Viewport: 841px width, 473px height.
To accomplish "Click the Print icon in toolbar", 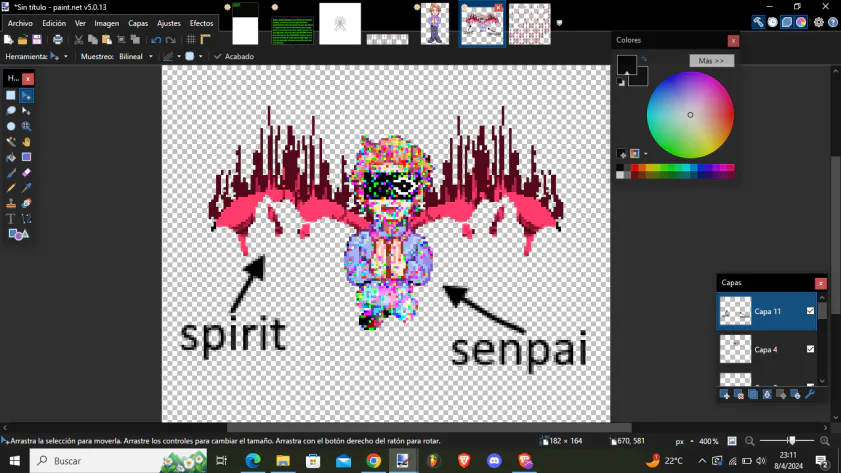I will [x=57, y=40].
